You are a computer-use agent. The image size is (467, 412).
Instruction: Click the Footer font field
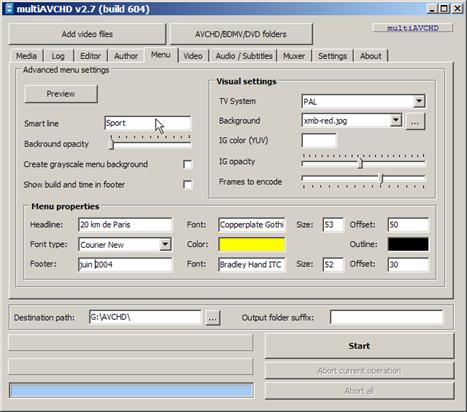[x=252, y=265]
